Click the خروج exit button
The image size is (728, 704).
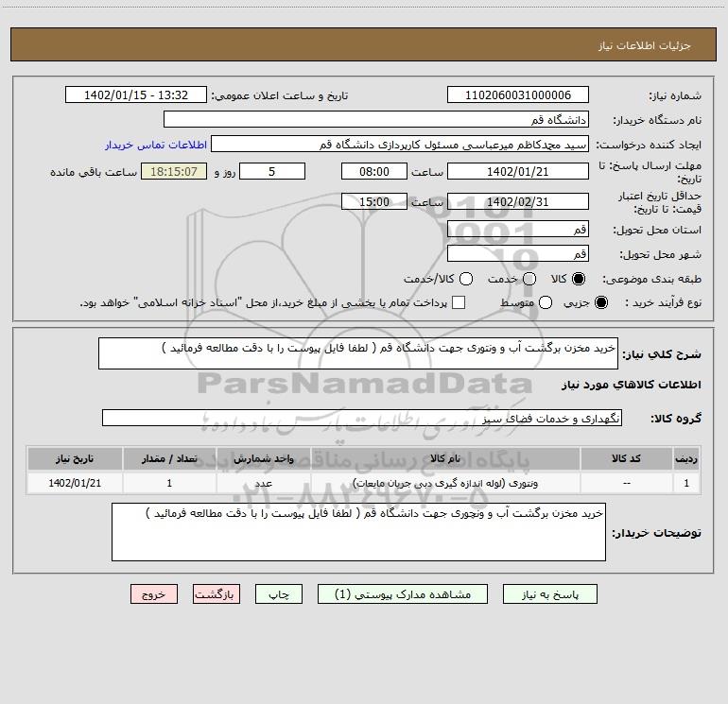154,594
